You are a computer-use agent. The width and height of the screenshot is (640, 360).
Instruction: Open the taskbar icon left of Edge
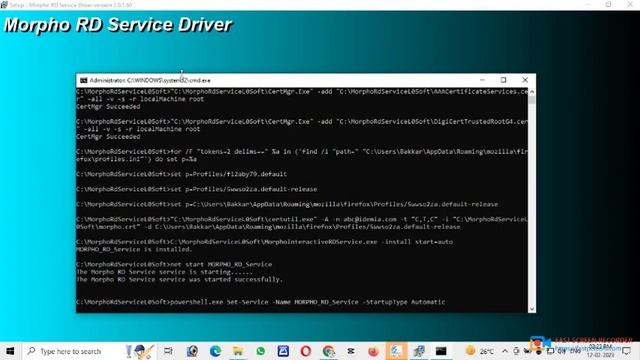pyautogui.click(x=192, y=351)
